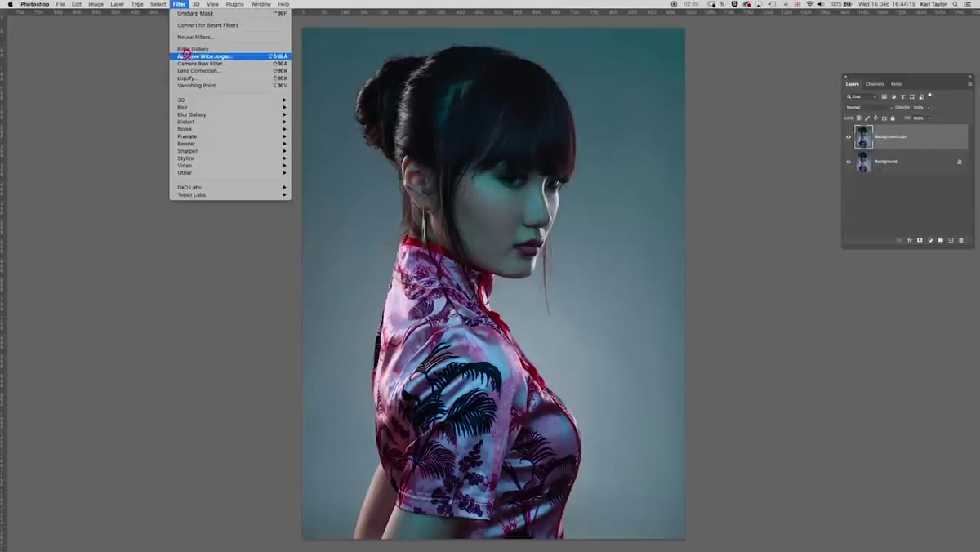Create a new group folder icon
The width and height of the screenshot is (980, 552).
941,240
